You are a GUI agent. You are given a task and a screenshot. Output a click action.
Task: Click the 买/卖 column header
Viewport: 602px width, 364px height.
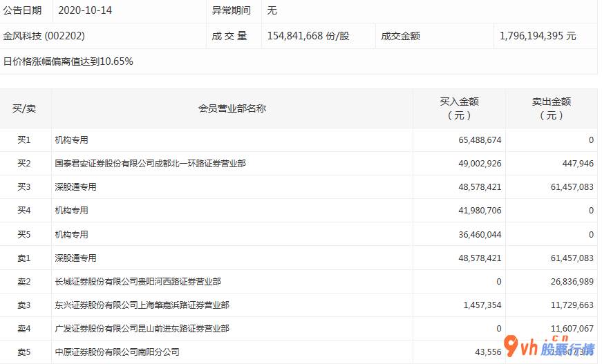click(24, 108)
